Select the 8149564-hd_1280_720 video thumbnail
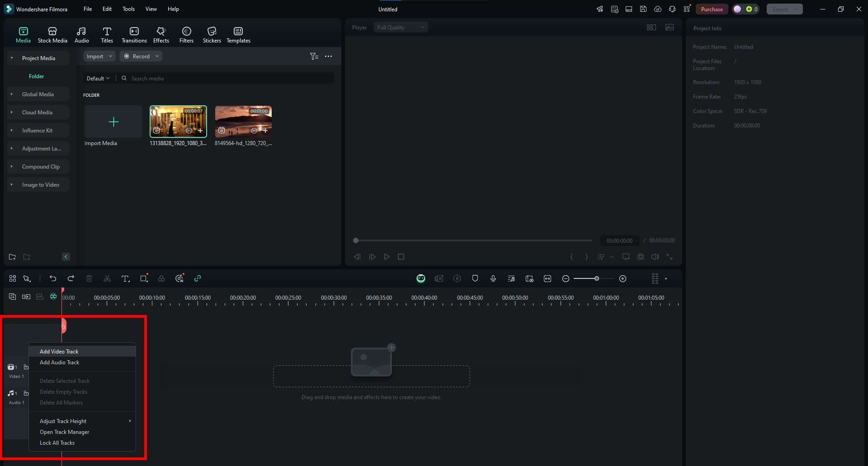The height and width of the screenshot is (466, 868). coord(243,122)
